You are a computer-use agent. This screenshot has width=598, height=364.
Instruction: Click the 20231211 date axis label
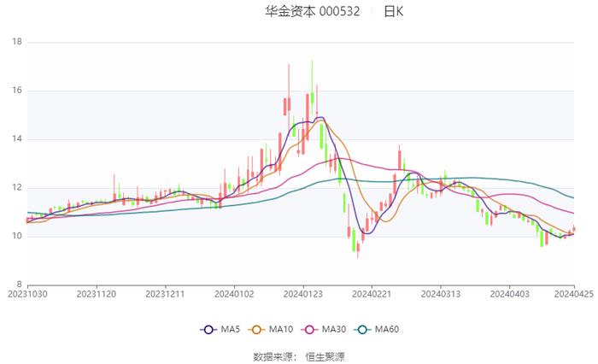point(165,294)
